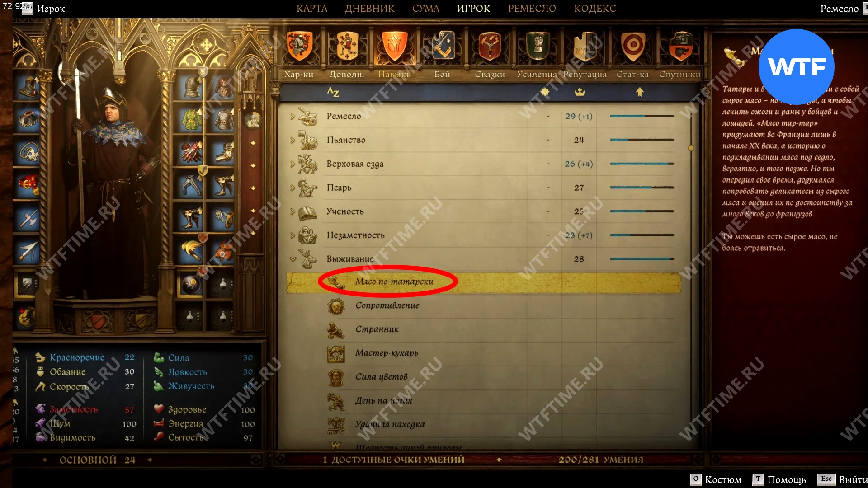This screenshot has height=488, width=868.
Task: Switch to the КАРТА menu
Action: (312, 9)
